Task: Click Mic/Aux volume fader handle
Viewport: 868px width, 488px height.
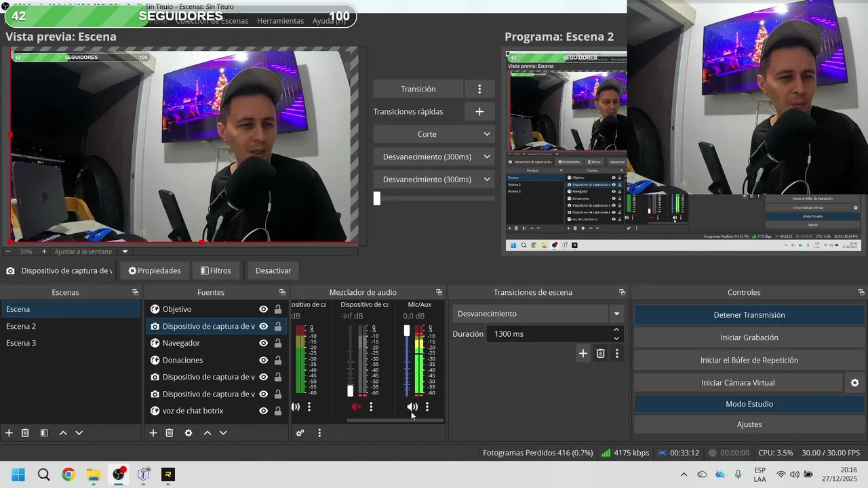Action: pyautogui.click(x=407, y=331)
